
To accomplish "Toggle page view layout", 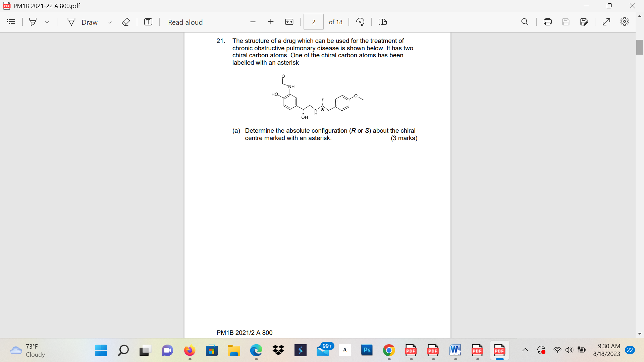I will click(383, 22).
